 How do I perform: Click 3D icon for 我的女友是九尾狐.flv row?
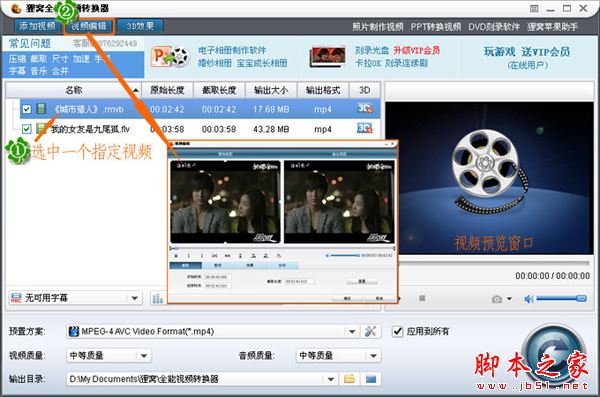point(365,128)
